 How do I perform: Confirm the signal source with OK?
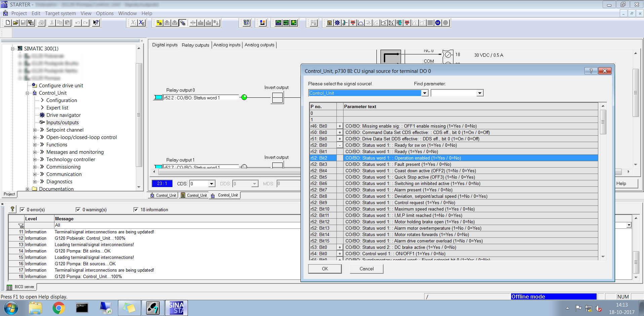click(325, 269)
